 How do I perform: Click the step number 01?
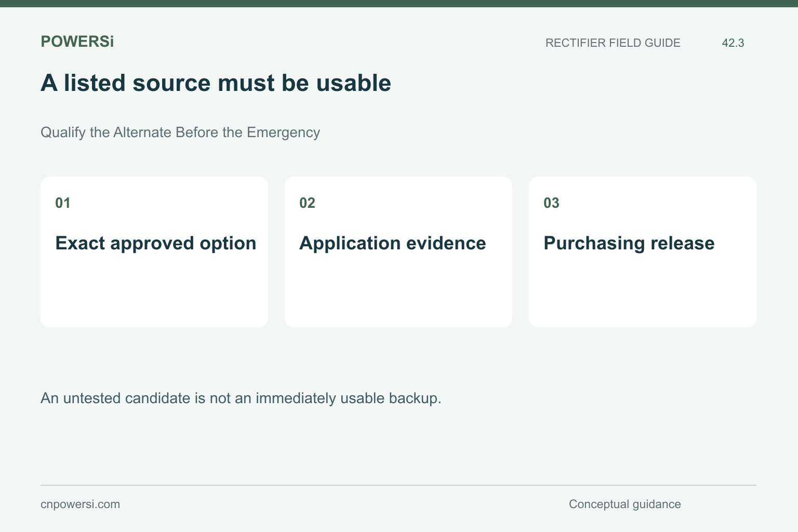pyautogui.click(x=63, y=203)
